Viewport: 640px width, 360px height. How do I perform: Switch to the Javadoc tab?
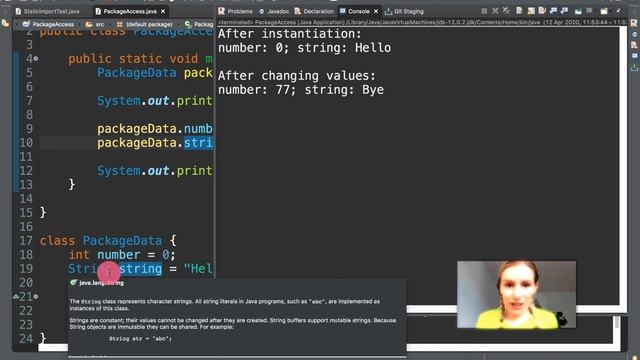click(274, 11)
